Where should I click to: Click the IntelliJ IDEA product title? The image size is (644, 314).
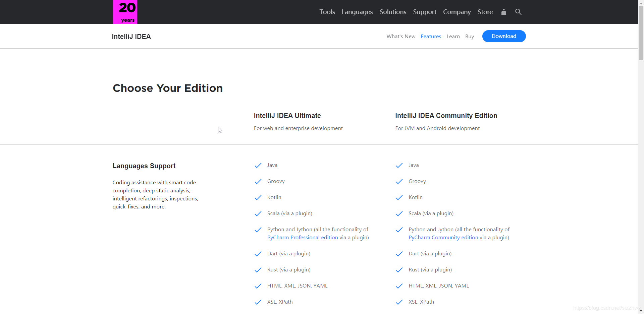pyautogui.click(x=131, y=37)
